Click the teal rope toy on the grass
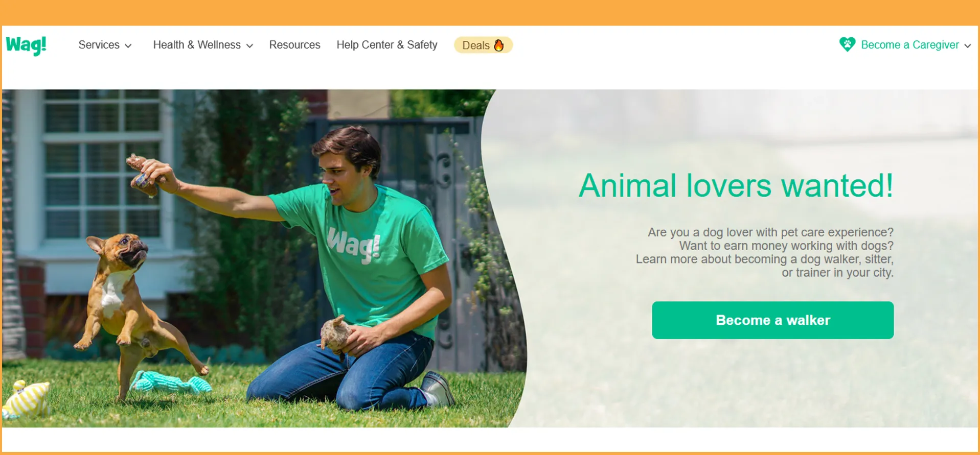The width and height of the screenshot is (980, 455). pos(170,382)
